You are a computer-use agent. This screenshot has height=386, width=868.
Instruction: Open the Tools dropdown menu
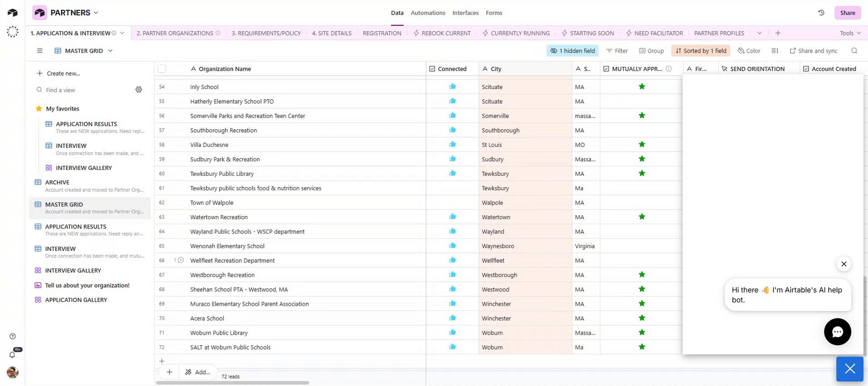tap(850, 33)
